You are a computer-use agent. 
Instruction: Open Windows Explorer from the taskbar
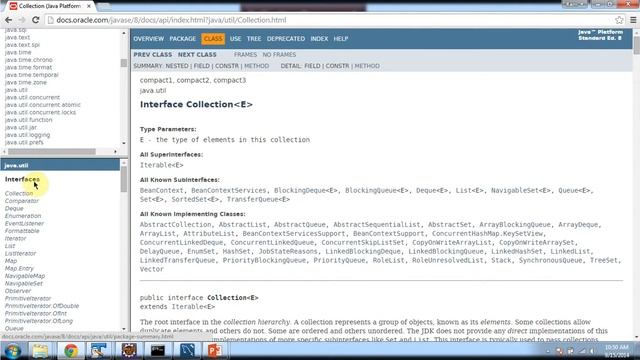[40, 351]
